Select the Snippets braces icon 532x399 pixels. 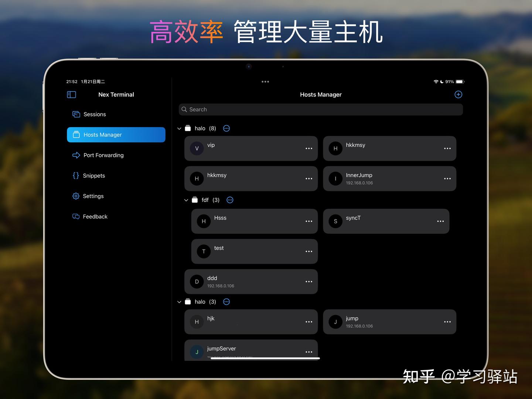tap(76, 175)
